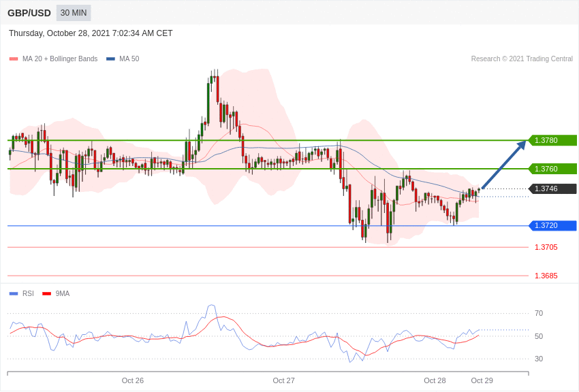Click the dark 1.3746 current price tag
This screenshot has width=579, height=392.
(x=552, y=189)
